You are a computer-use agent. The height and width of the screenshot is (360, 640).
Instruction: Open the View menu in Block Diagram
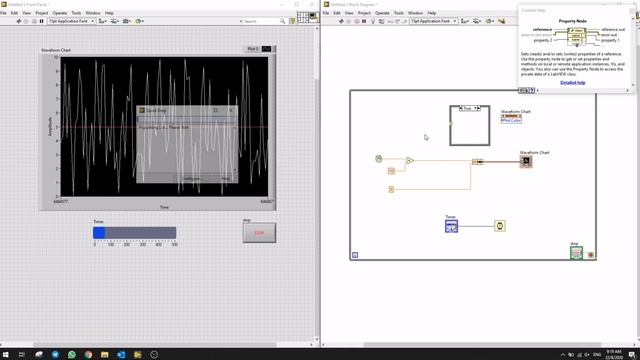coord(349,13)
